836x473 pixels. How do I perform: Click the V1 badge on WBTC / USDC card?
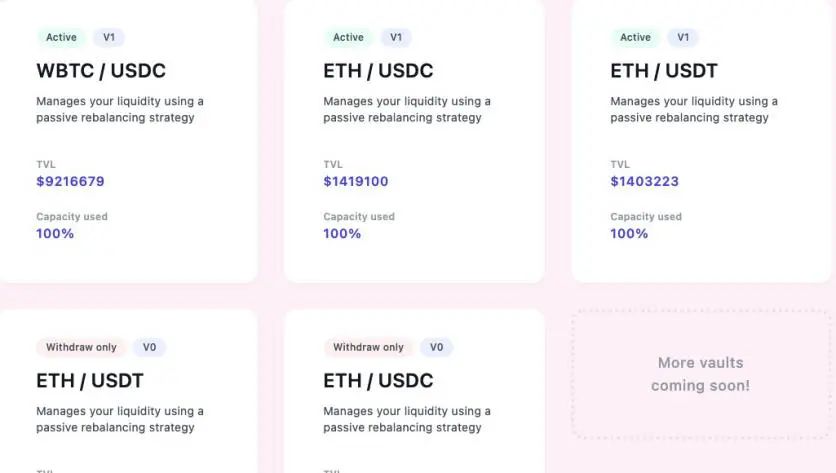[109, 38]
